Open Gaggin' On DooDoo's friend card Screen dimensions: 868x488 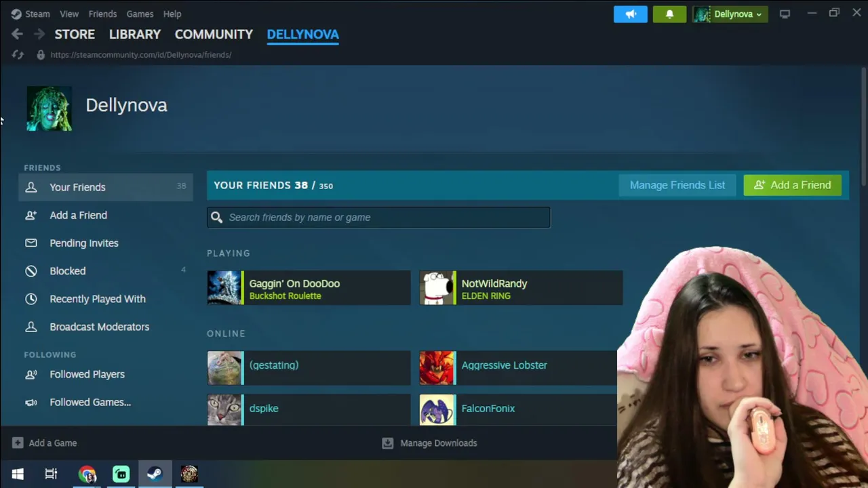[309, 288]
